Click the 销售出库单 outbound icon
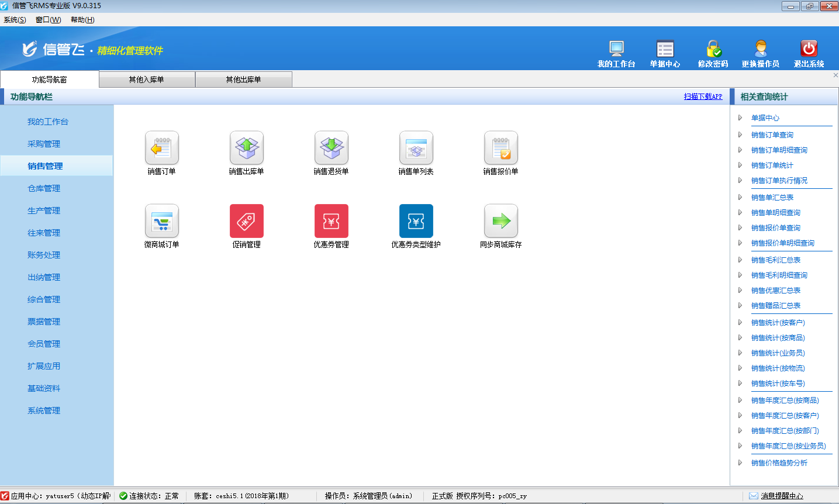Viewport: 839px width, 504px height. [247, 148]
